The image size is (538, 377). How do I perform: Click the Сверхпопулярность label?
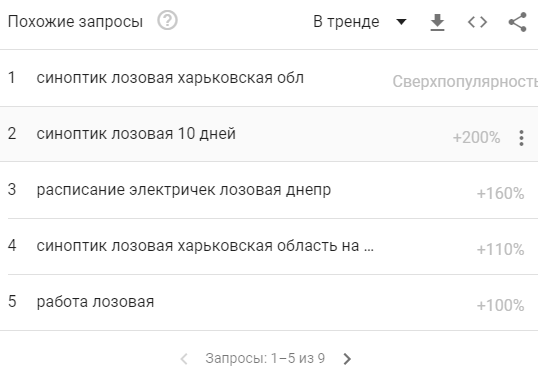click(465, 82)
